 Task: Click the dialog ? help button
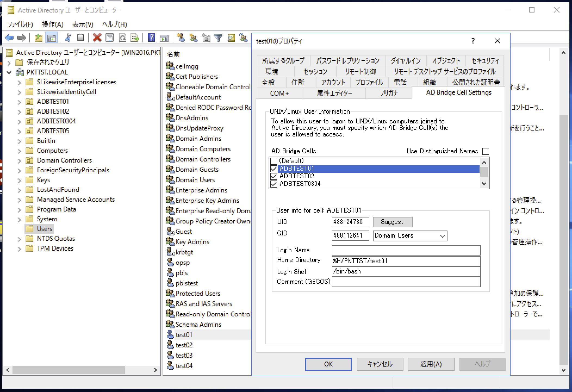[473, 41]
